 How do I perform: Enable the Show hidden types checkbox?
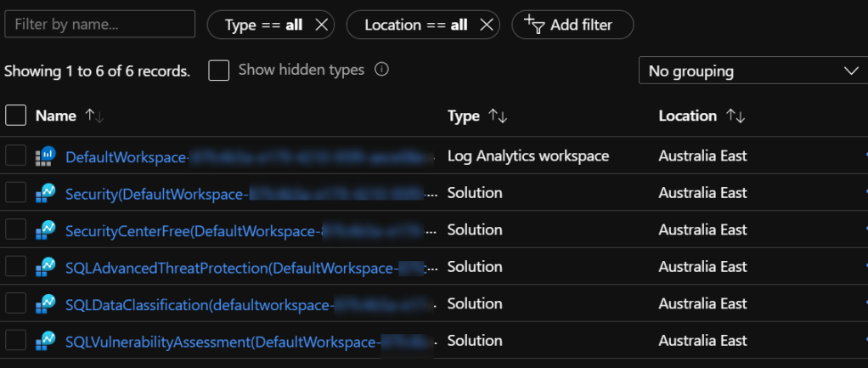click(219, 71)
